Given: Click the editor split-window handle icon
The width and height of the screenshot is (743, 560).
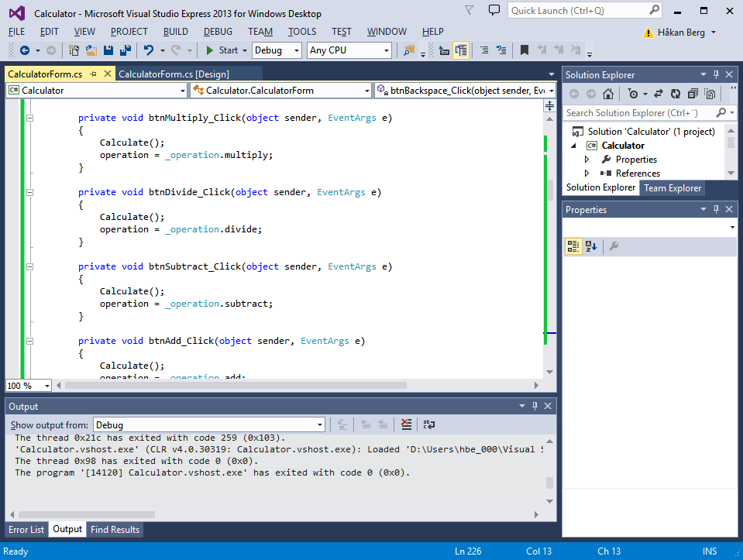Looking at the screenshot, I should click(x=549, y=105).
